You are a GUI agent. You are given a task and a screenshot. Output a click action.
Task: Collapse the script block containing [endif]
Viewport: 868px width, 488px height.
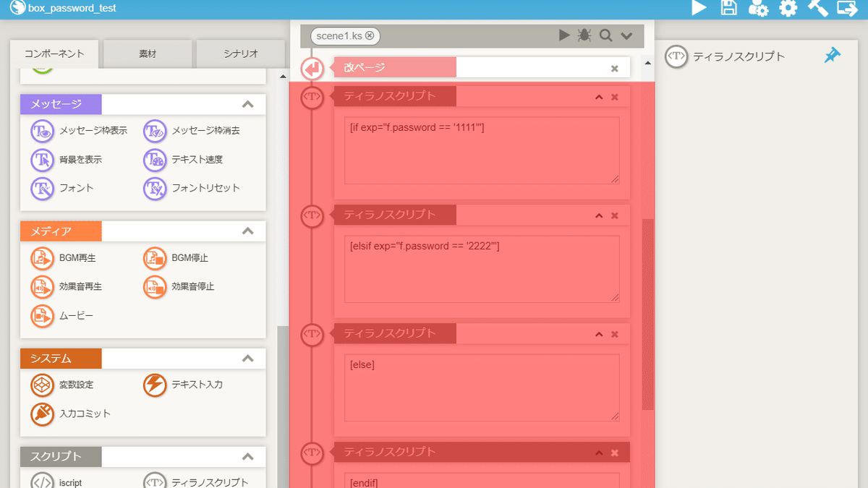coord(599,453)
